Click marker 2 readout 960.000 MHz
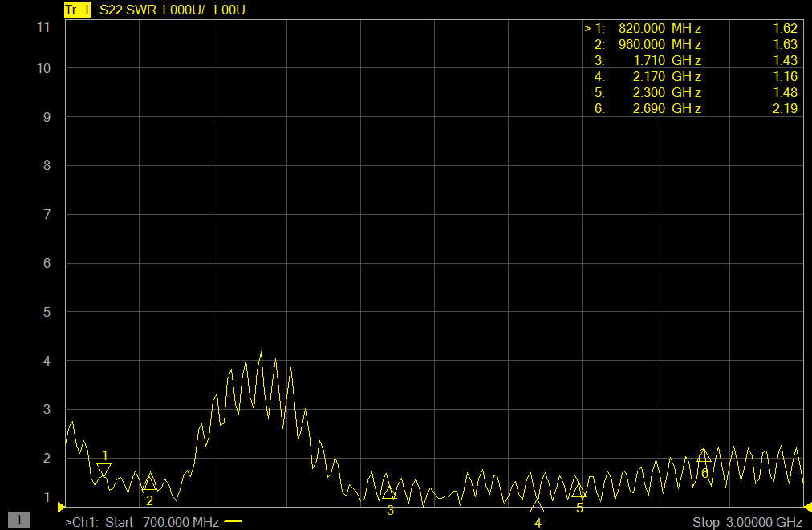 click(x=660, y=45)
